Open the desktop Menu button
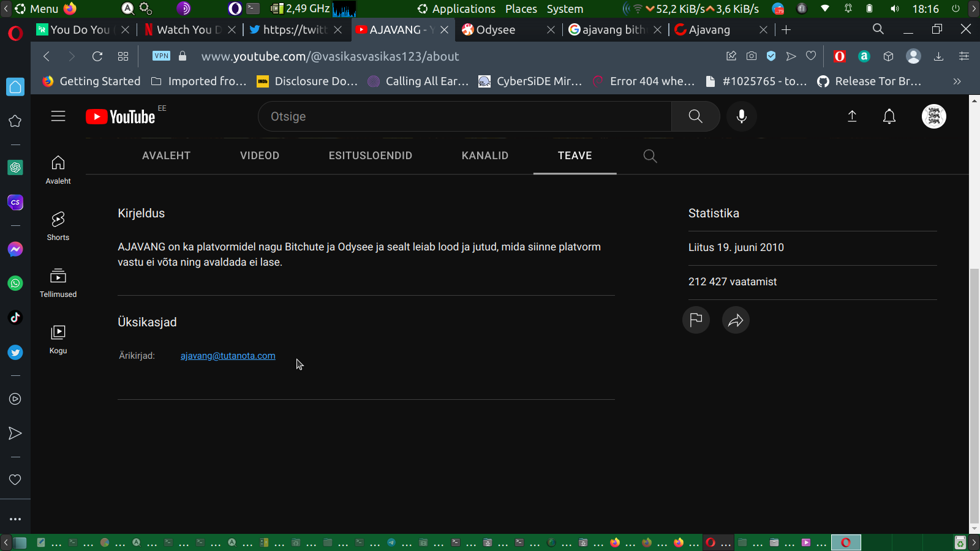This screenshot has width=980, height=551. (x=37, y=9)
